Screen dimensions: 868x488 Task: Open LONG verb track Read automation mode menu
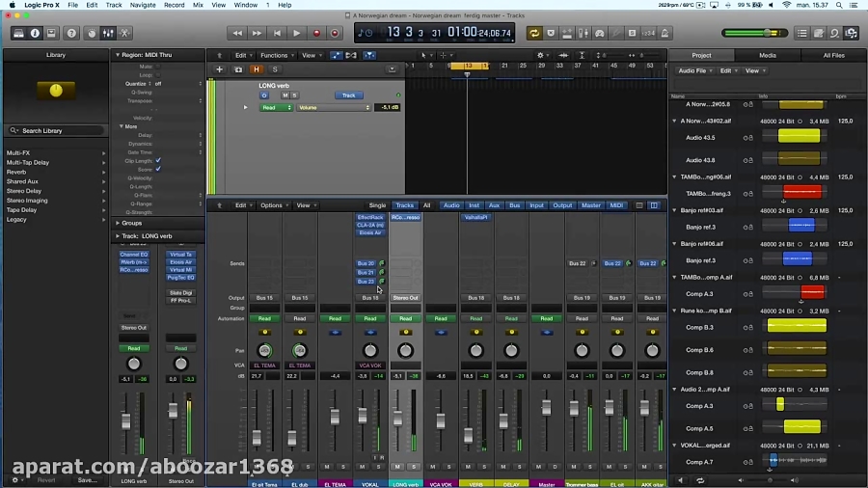click(x=276, y=107)
